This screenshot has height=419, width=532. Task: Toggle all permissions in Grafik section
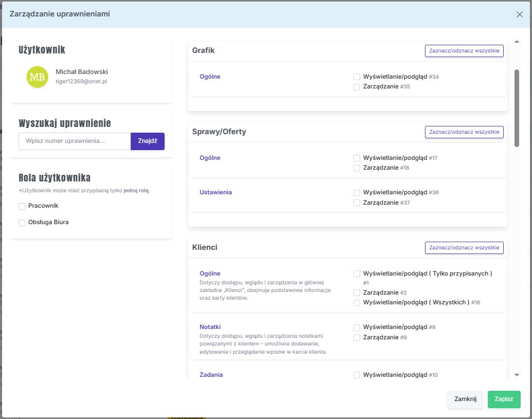(x=464, y=51)
